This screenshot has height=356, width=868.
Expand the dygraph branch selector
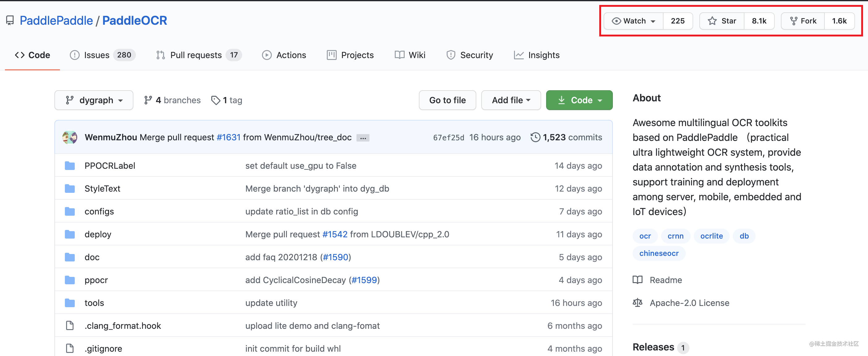94,100
